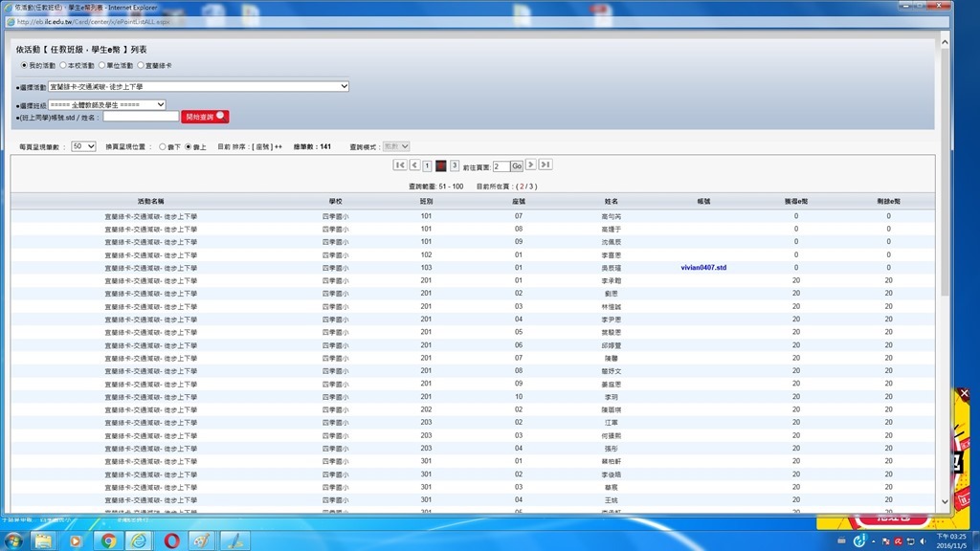Click page number 1 in pager

427,165
